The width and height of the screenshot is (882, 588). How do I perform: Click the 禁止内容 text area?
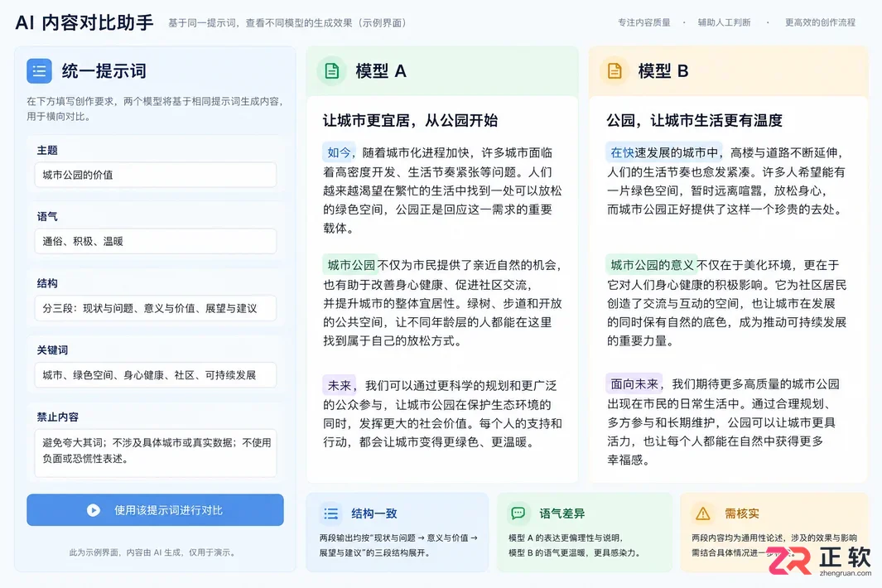(155, 454)
